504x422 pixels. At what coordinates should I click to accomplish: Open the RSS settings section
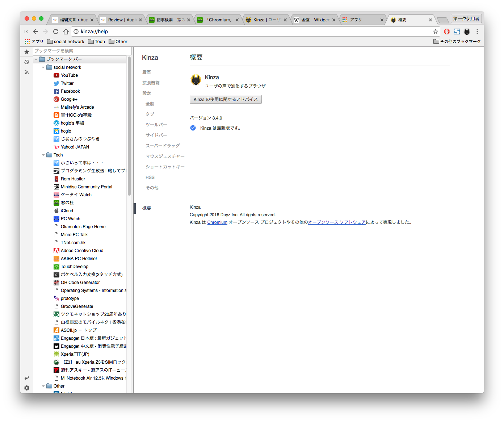pos(150,177)
